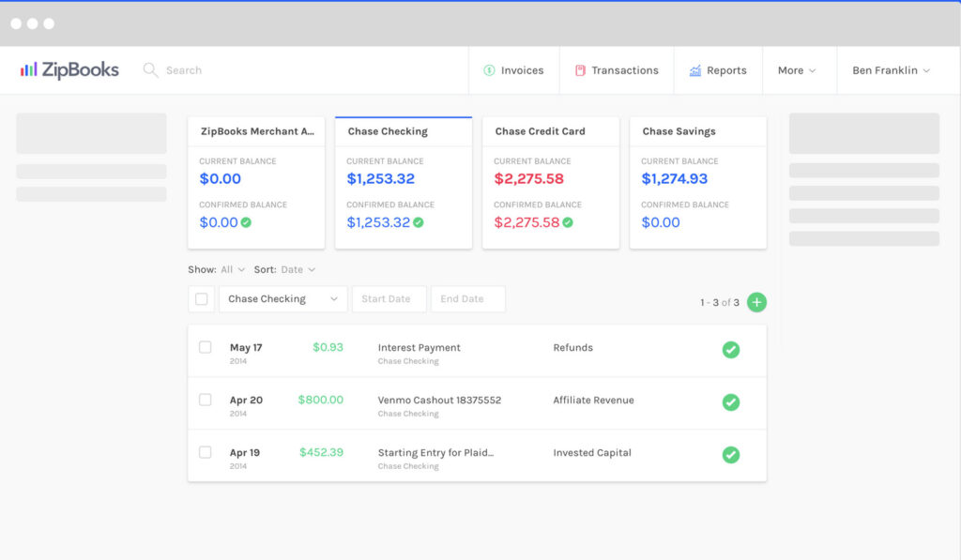Viewport: 961px width, 560px height.
Task: Open the Ben Franklin account menu
Action: coord(891,70)
